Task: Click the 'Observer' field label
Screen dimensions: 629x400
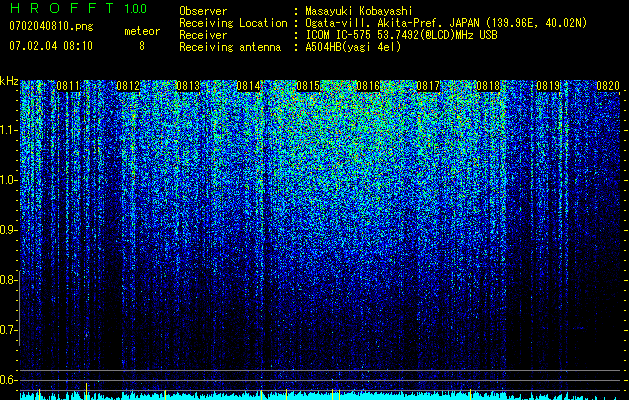Action: tap(203, 11)
